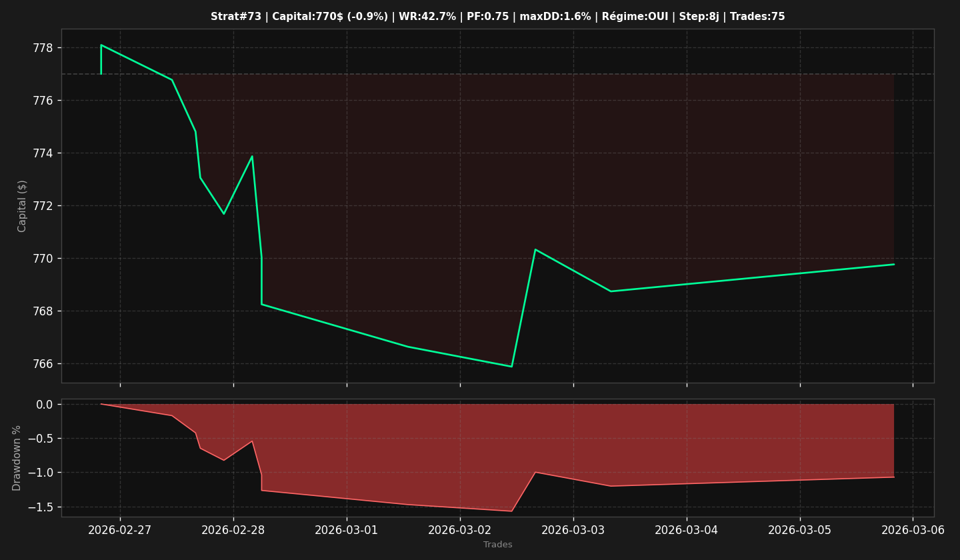The width and height of the screenshot is (960, 560).
Task: Click the 2026-03-03 date label
Action: 573,530
